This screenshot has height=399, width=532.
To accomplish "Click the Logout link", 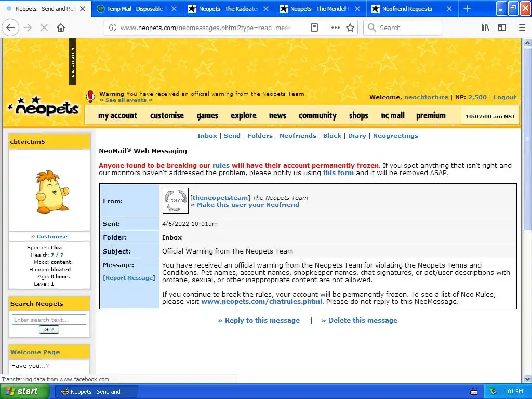I will pyautogui.click(x=505, y=97).
